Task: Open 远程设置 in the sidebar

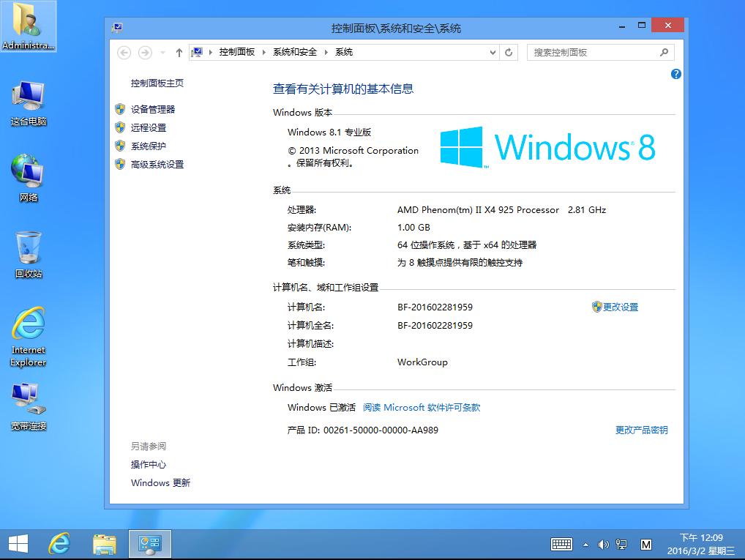Action: pos(149,128)
